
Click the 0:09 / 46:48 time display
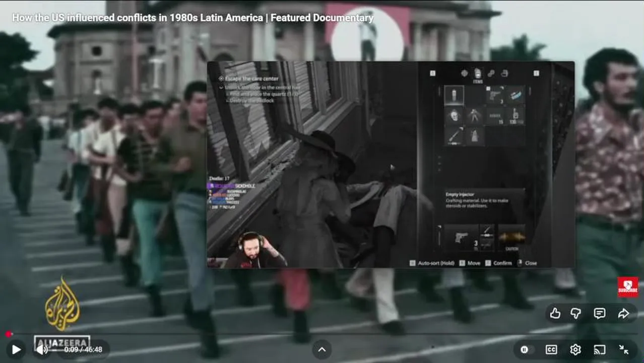tap(83, 349)
